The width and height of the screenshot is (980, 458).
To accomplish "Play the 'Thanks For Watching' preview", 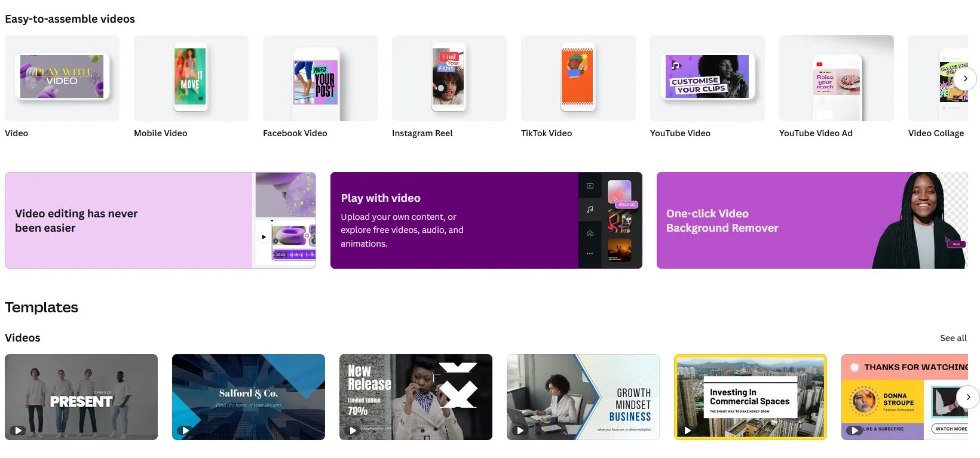I will (855, 430).
